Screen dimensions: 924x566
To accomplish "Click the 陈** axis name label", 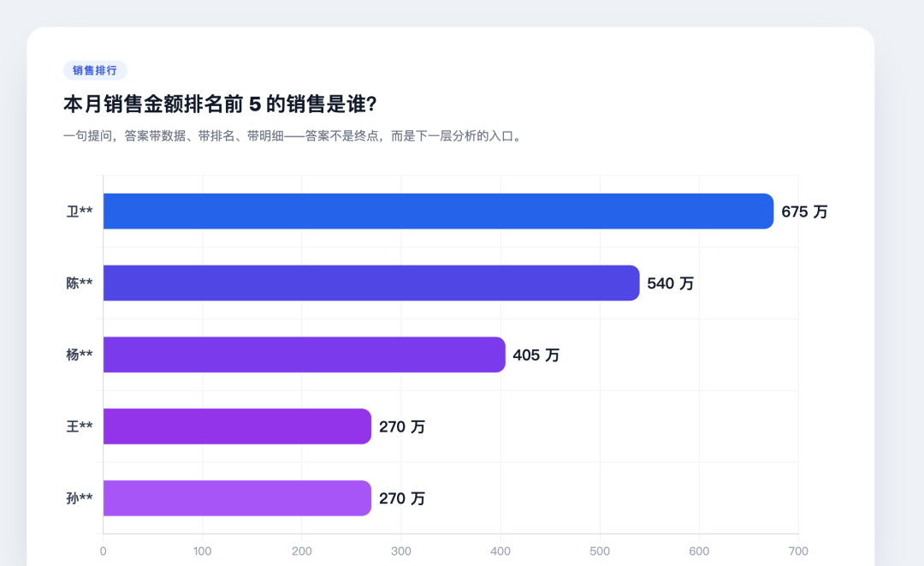I will pyautogui.click(x=80, y=283).
